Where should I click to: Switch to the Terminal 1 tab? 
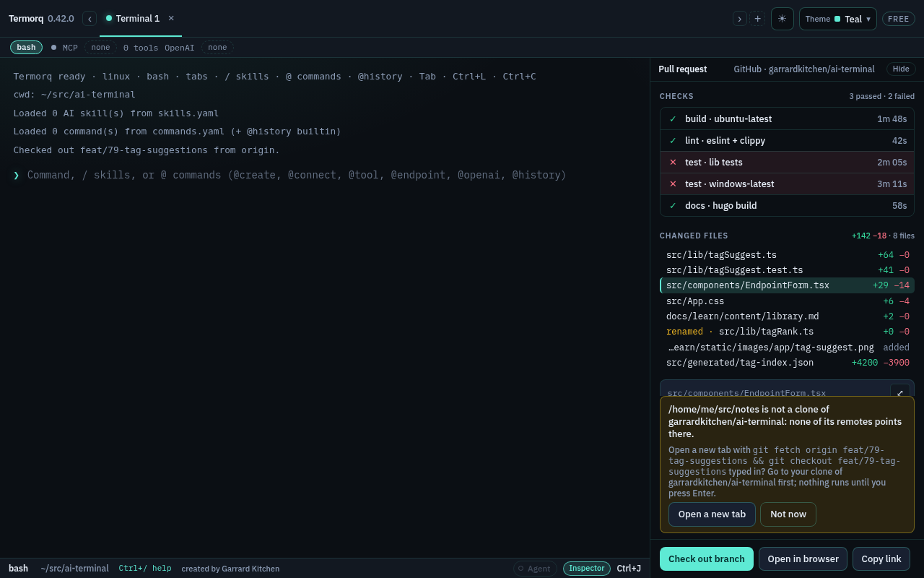pos(137,19)
